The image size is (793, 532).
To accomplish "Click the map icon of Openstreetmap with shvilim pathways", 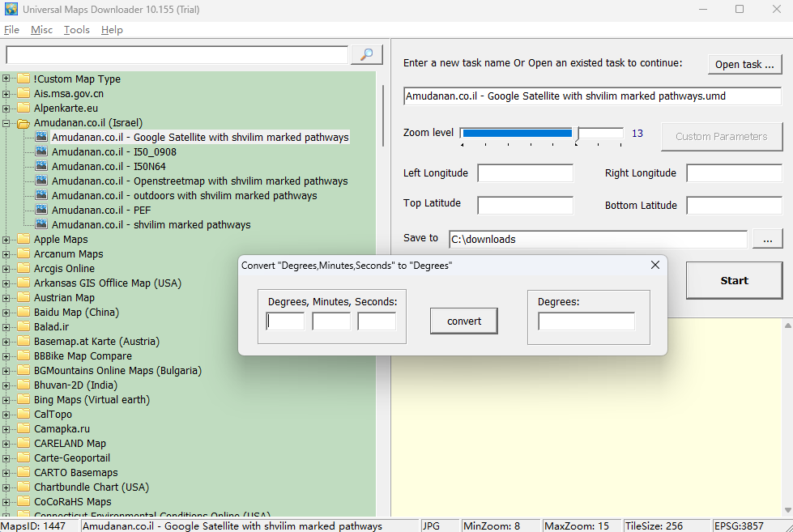I will [x=41, y=181].
